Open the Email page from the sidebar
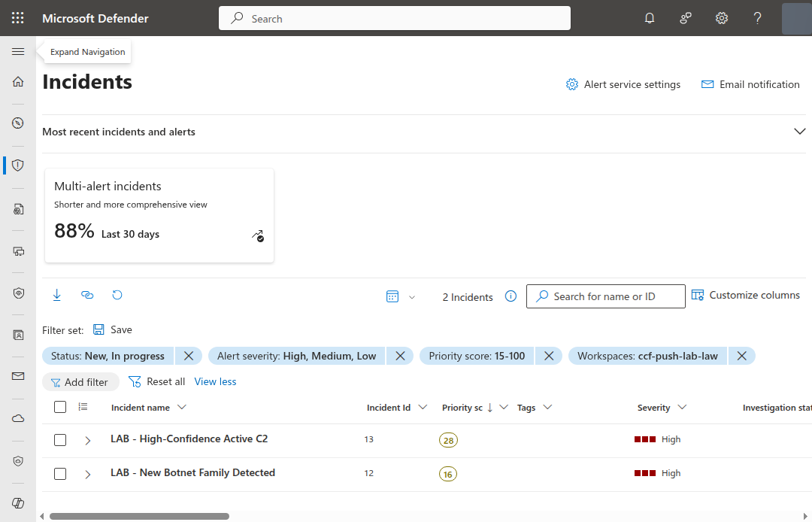Image resolution: width=812 pixels, height=522 pixels. click(x=17, y=376)
